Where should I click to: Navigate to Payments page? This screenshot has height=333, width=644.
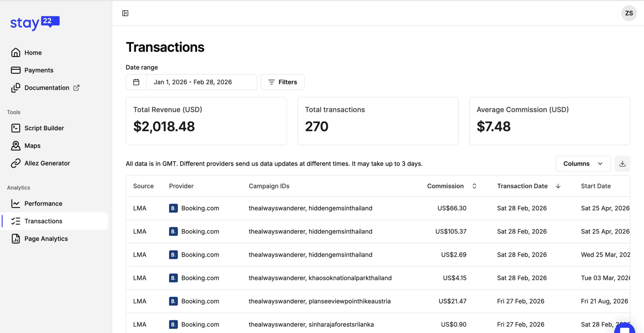39,70
